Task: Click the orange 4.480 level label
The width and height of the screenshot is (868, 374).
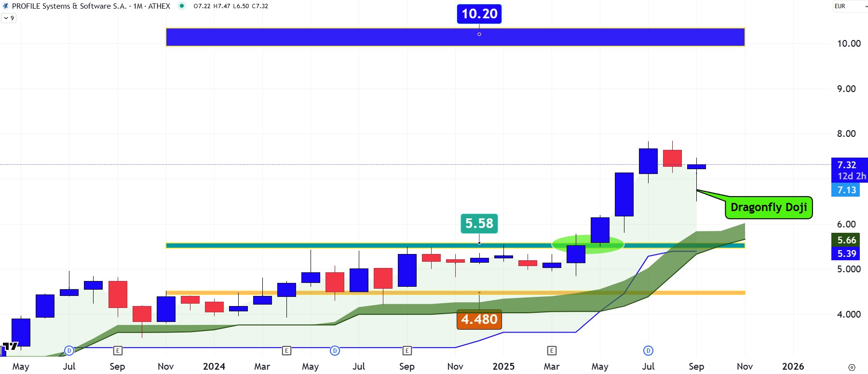Action: coord(479,319)
